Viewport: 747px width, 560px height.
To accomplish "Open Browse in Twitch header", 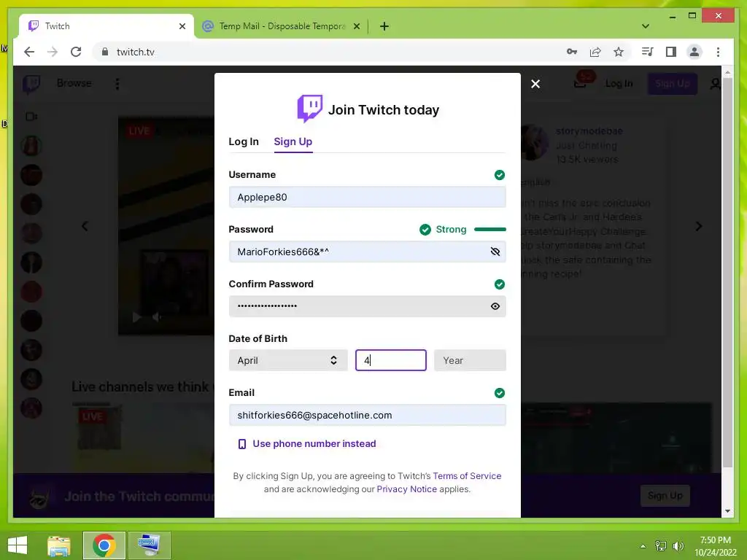I will pyautogui.click(x=74, y=83).
